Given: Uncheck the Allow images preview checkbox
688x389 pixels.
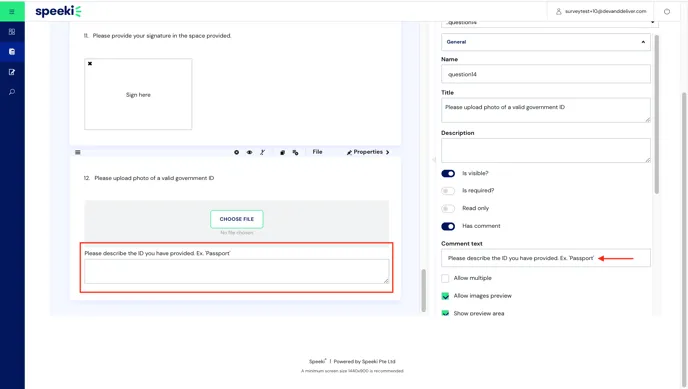Looking at the screenshot, I should [x=445, y=296].
